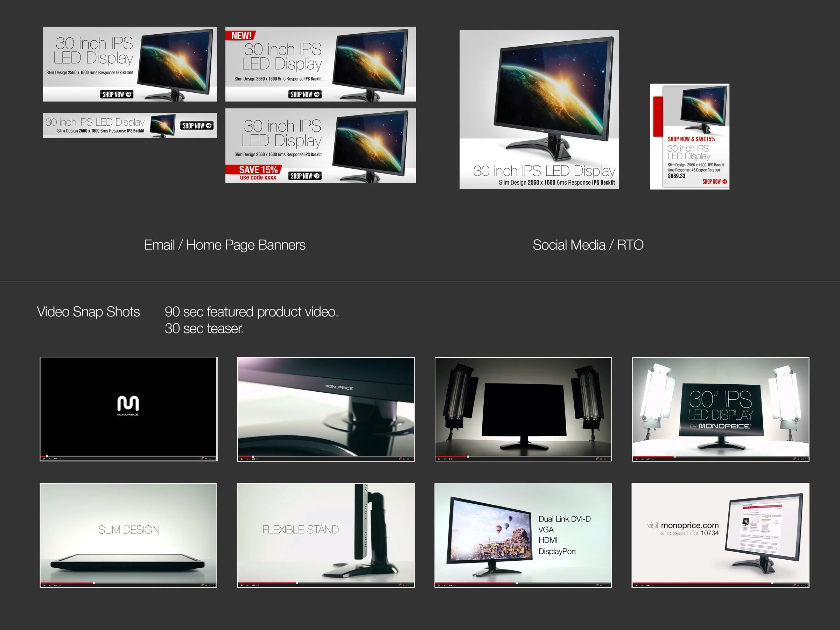The width and height of the screenshot is (840, 630).
Task: Play the monitor stand close-up video
Action: click(242, 459)
